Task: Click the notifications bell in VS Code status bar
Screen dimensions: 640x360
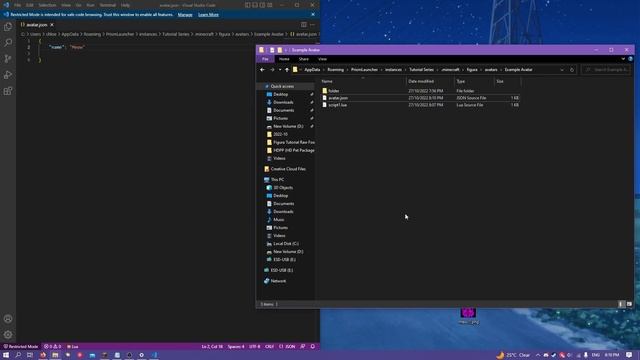Action: (x=313, y=347)
